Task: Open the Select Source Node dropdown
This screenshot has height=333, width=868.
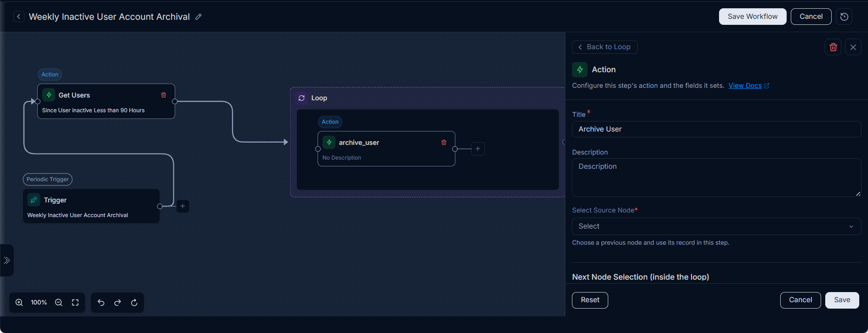Action: (x=716, y=226)
